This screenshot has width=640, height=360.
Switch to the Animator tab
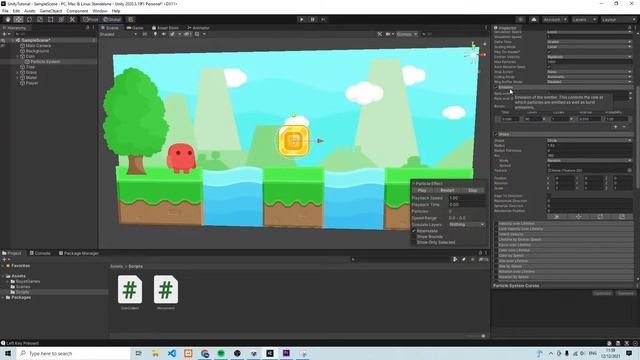point(198,28)
